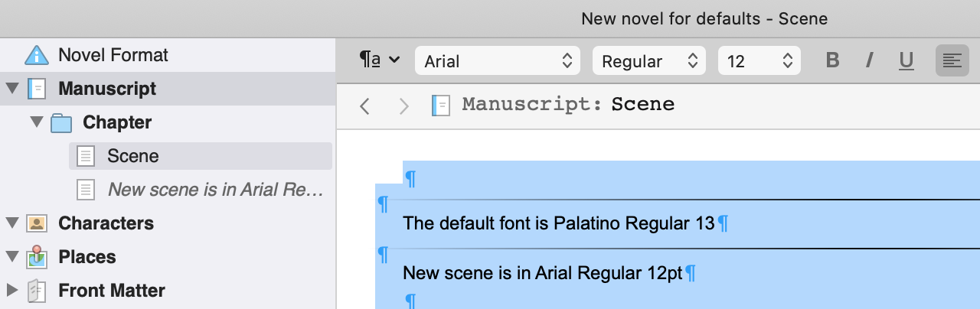Click the document icon in editor header
Screen dimensions: 980x309
coord(440,105)
